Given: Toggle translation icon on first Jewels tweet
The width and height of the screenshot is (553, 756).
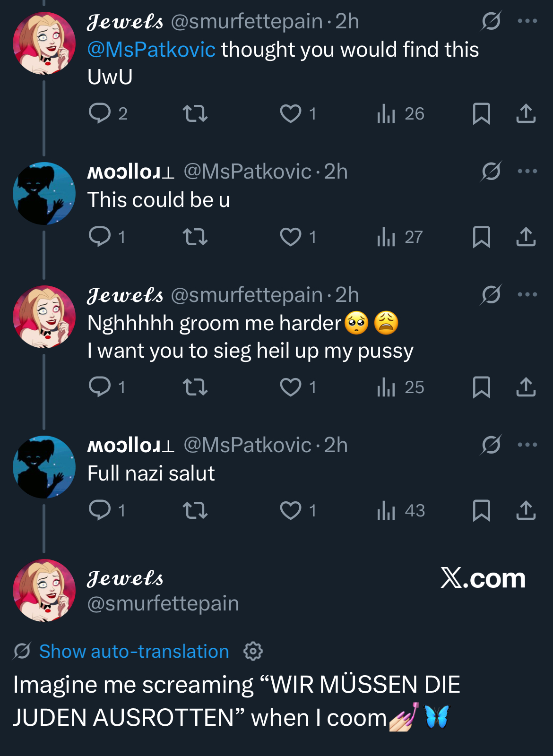Looking at the screenshot, I should 491,21.
